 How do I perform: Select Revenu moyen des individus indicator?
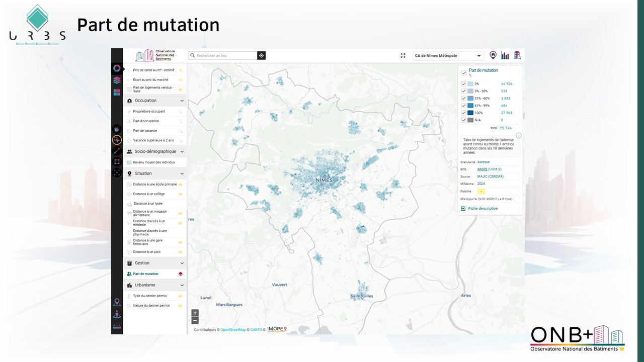pos(153,162)
